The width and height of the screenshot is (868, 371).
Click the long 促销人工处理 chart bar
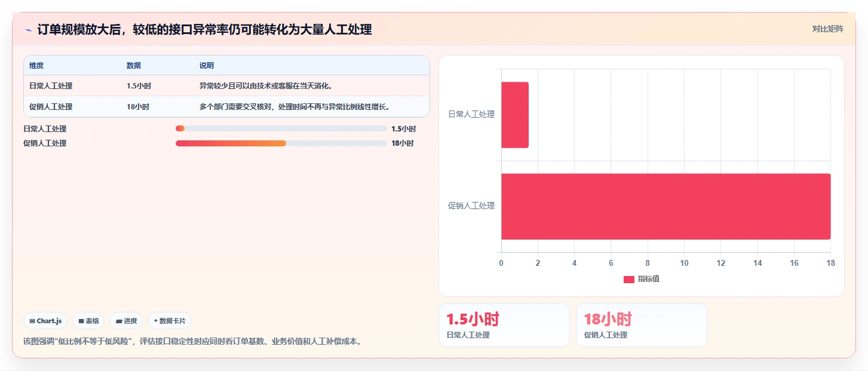click(x=665, y=207)
